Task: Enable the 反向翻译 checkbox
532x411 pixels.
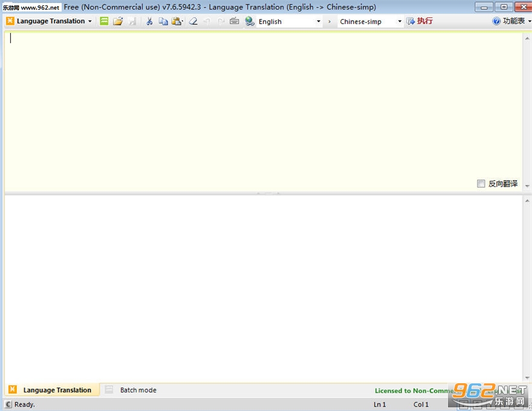Action: (481, 184)
